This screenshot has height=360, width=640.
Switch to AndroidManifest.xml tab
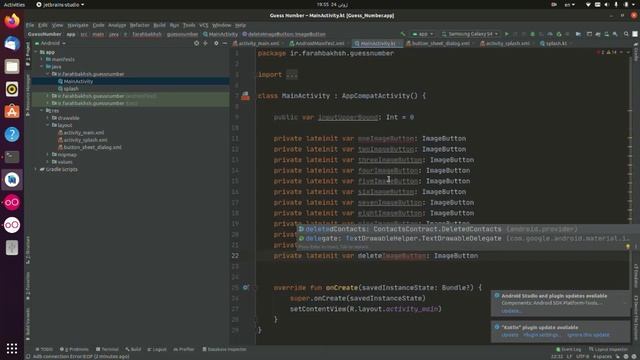[317, 43]
